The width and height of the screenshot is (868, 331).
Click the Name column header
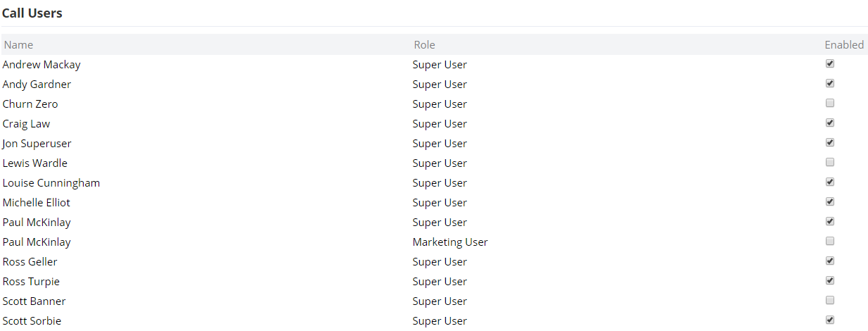tap(18, 44)
